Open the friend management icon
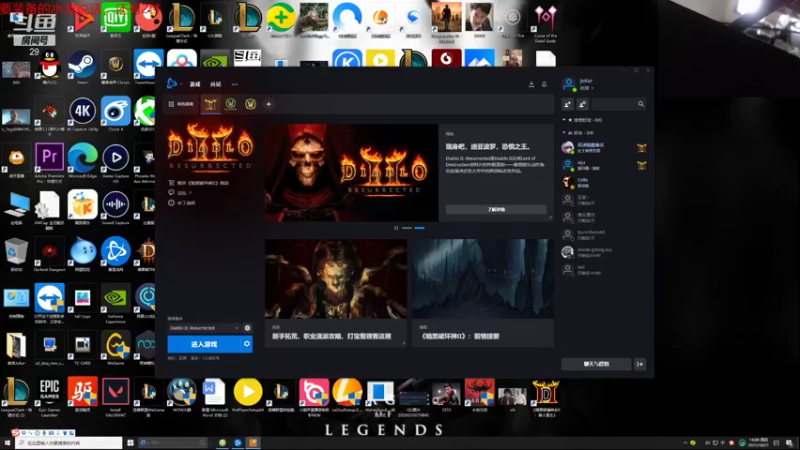The width and height of the screenshot is (800, 450). [583, 104]
